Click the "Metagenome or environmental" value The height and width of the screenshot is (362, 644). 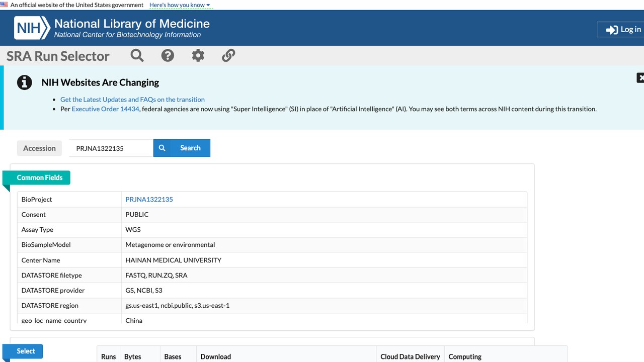point(170,245)
